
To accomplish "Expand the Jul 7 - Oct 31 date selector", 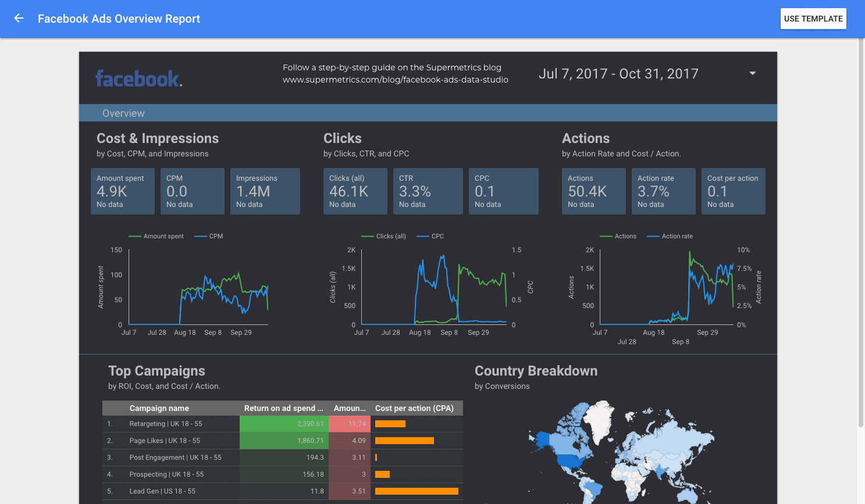I will [x=752, y=73].
